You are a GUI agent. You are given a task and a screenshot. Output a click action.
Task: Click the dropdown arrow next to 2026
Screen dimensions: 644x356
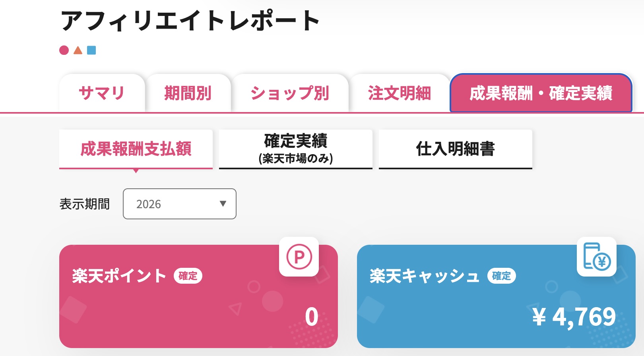coord(223,204)
